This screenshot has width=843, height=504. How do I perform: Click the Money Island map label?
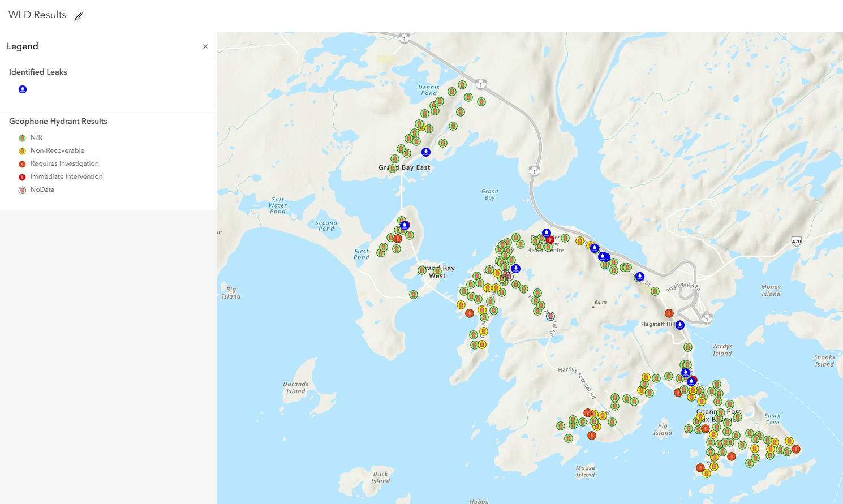coord(771,290)
